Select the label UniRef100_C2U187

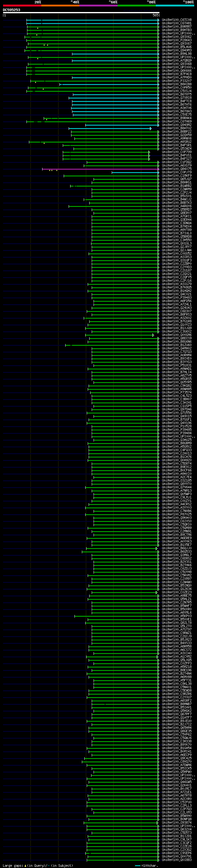click(177, 271)
